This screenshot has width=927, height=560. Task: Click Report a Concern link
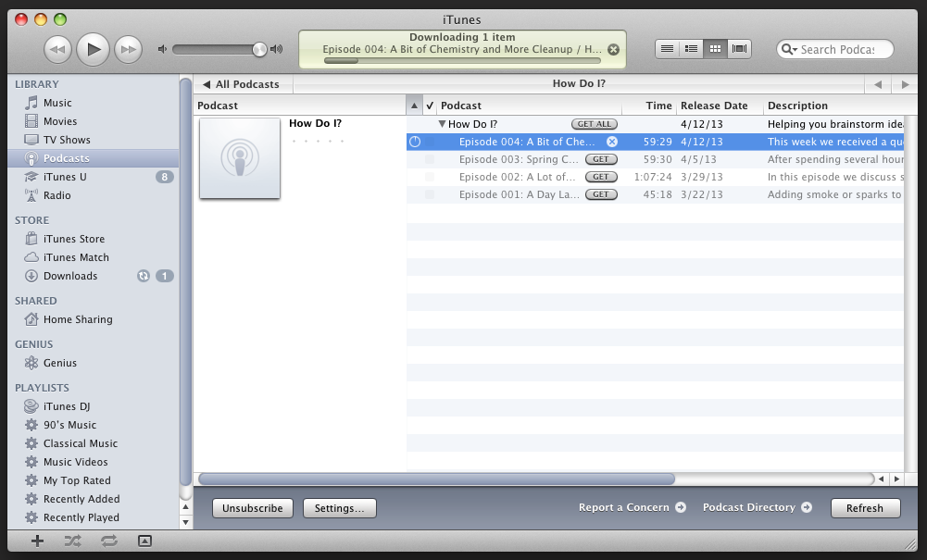632,507
